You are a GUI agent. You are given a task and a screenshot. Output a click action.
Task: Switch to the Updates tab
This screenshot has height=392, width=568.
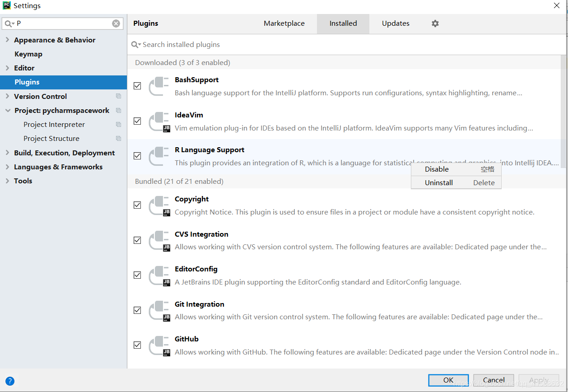(x=396, y=23)
